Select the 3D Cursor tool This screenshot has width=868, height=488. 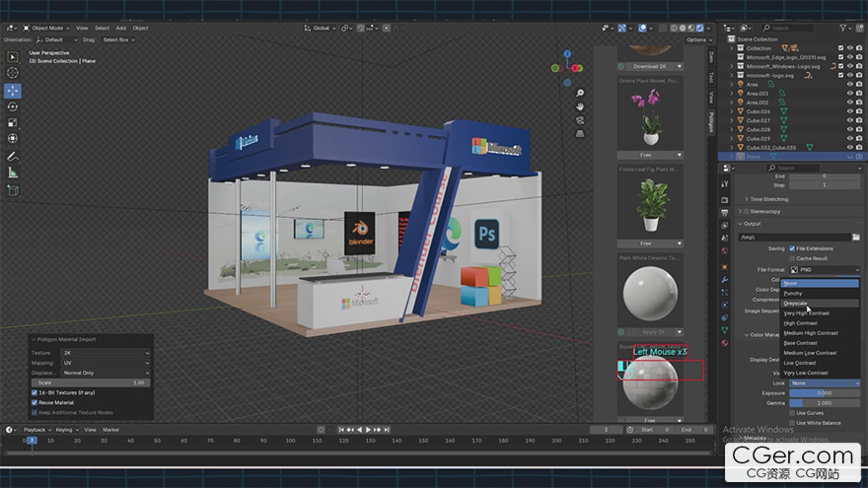(12, 73)
